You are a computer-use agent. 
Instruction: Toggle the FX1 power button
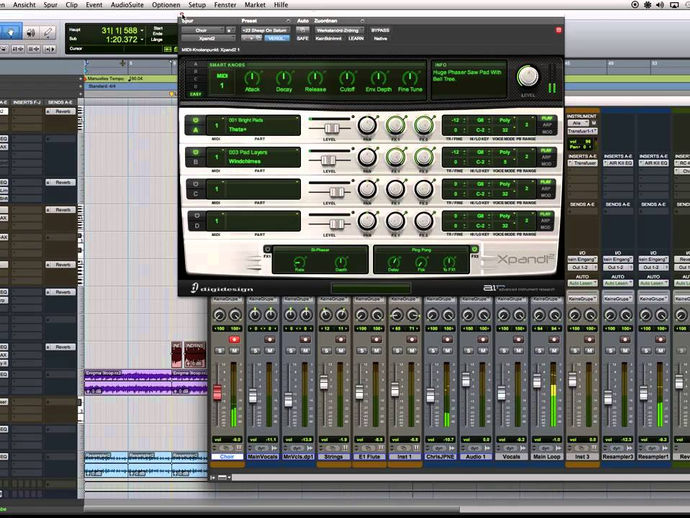pos(267,250)
